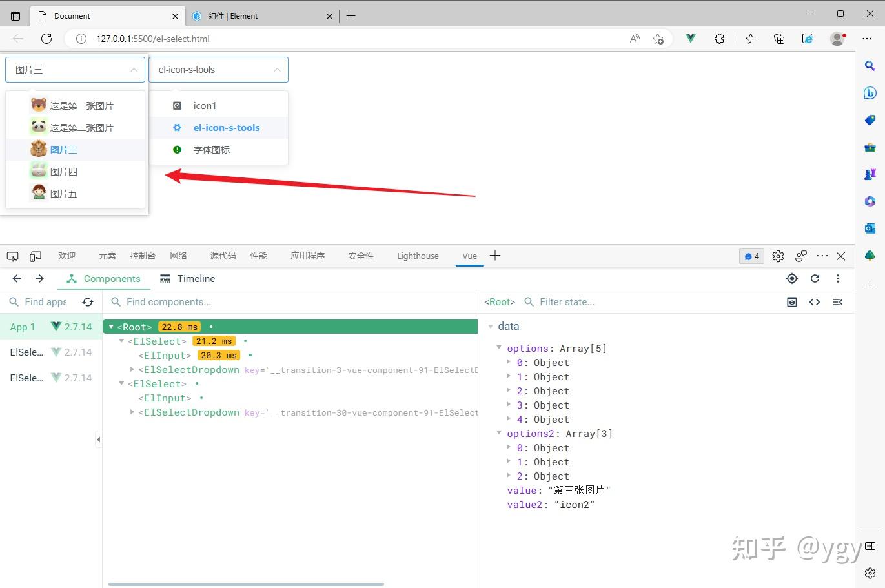Click the sidebar search icon
This screenshot has height=588, width=885.
pyautogui.click(x=870, y=66)
